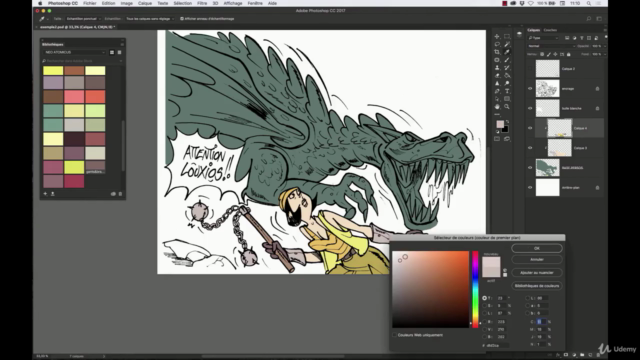Screen dimensions: 640x360
Task: Open the Filtre menu
Action: click(202, 3)
